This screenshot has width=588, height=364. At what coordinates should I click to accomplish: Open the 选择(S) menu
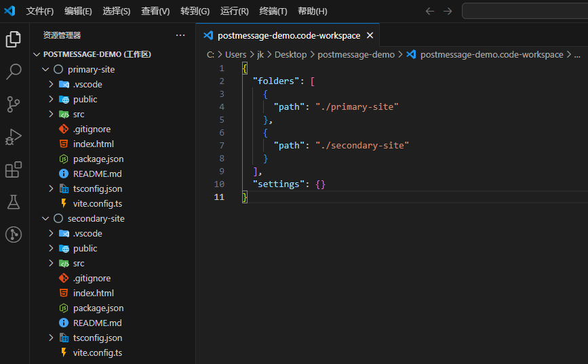tap(116, 12)
